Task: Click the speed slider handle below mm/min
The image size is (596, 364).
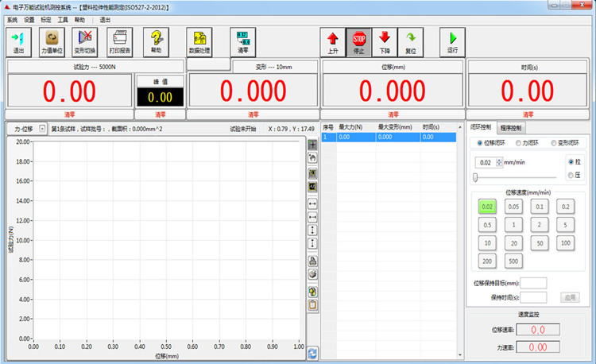Action: point(475,177)
